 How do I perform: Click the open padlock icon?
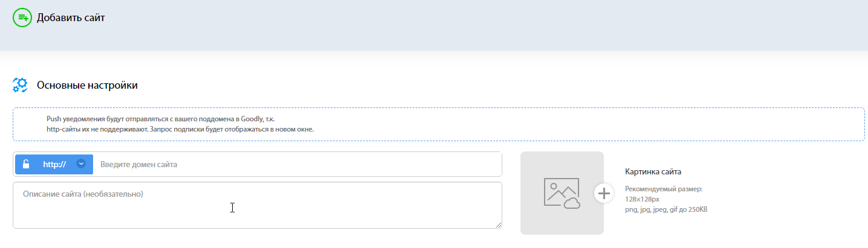tap(26, 164)
